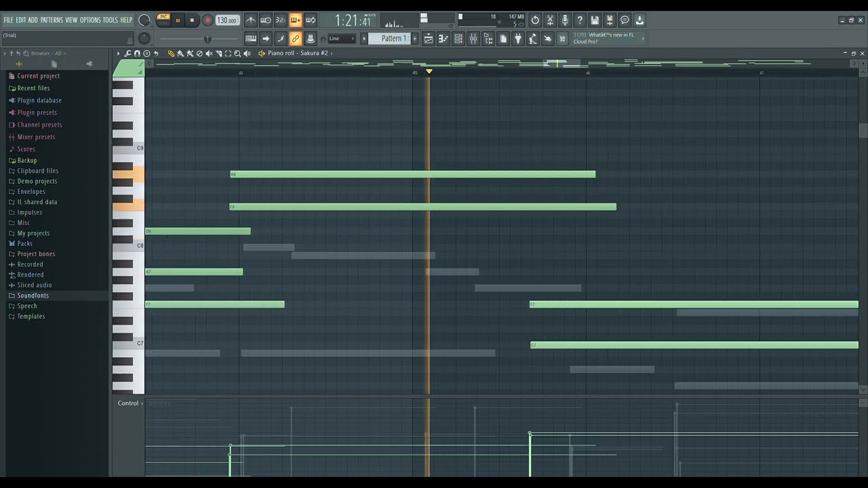Open piano roll magnet snap options
Viewport: 868px width, 488px height.
[x=137, y=54]
